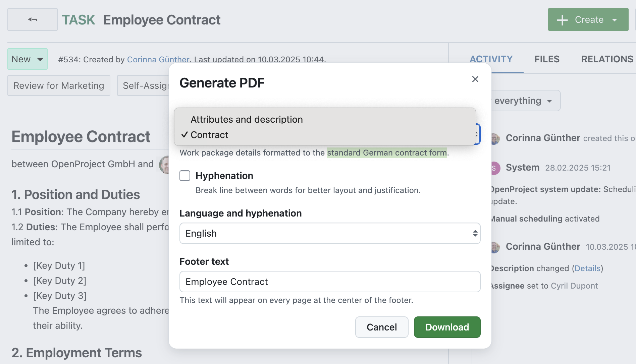Switch to the Files tab
636x364 pixels.
547,59
